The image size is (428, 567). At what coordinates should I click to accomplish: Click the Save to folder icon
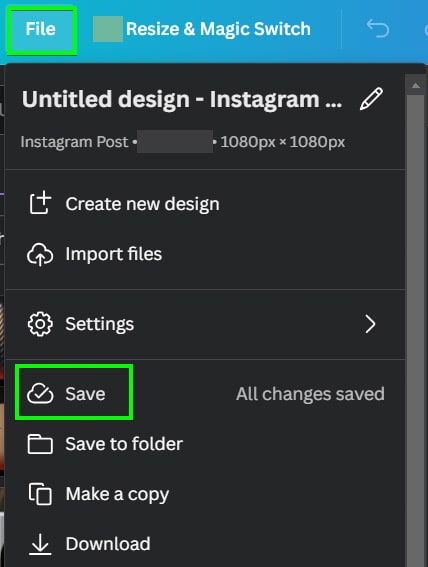coord(40,444)
